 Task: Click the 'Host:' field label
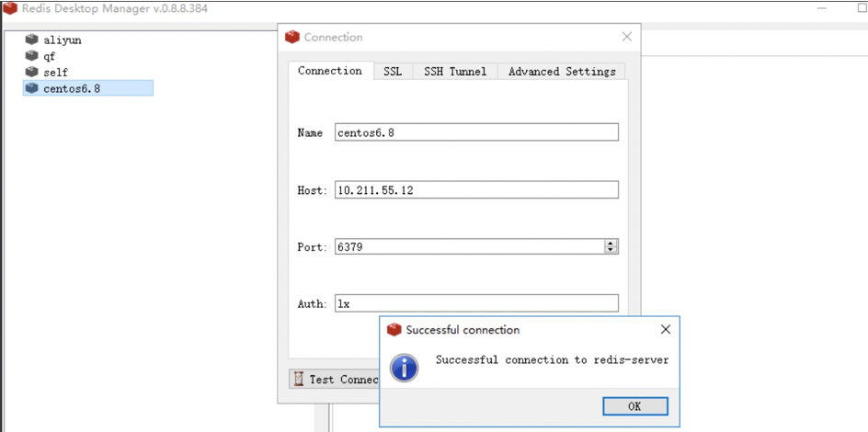[313, 190]
